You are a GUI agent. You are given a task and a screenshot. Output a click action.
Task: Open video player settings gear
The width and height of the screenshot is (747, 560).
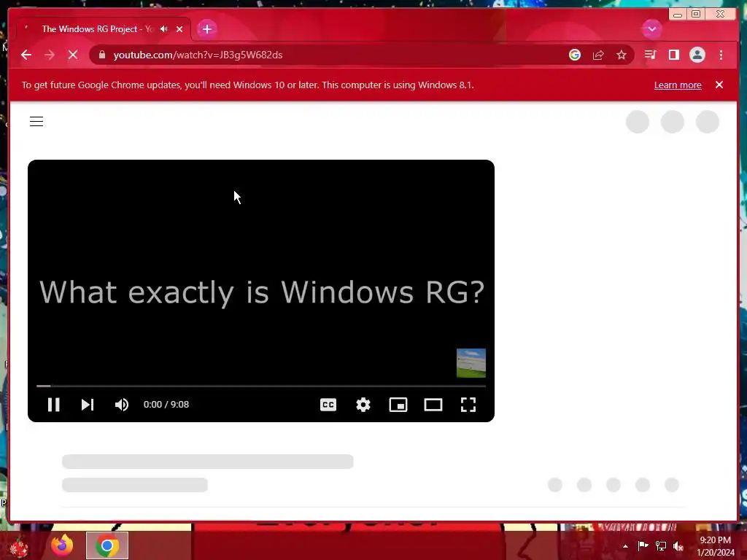(x=363, y=405)
